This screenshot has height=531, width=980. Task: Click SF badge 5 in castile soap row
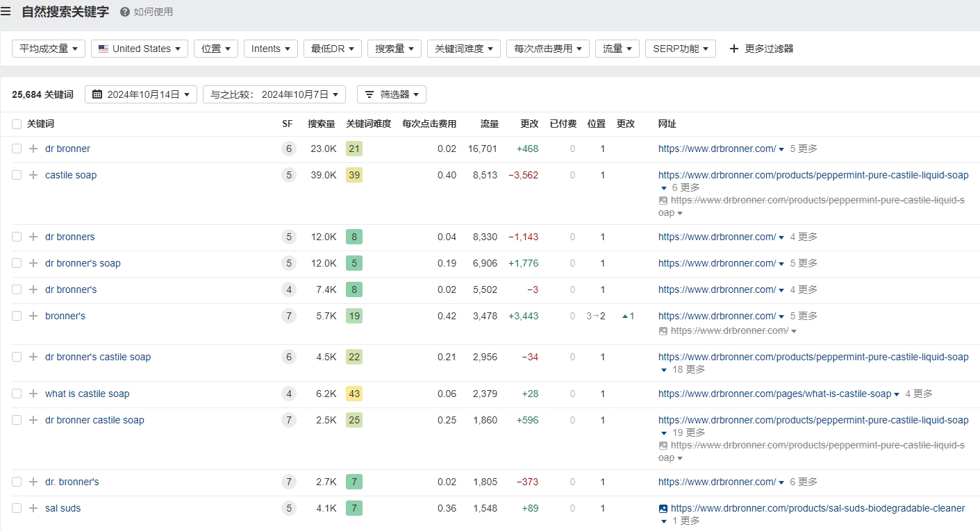point(289,175)
